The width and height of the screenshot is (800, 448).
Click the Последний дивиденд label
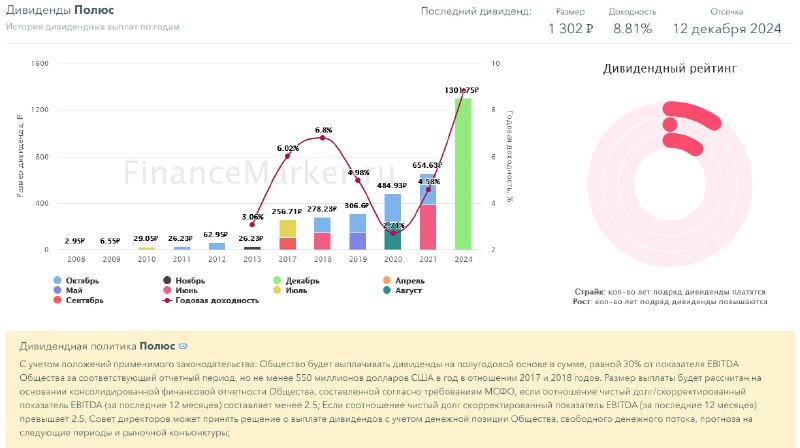[x=476, y=11]
